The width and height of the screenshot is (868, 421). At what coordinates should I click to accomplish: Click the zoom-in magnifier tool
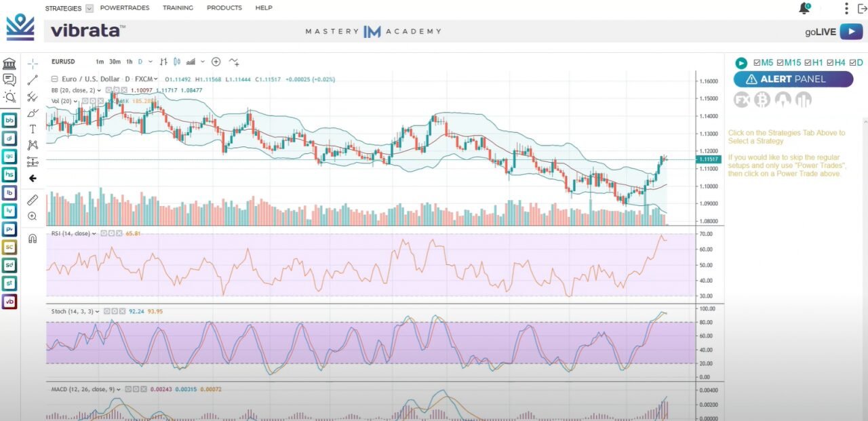pyautogui.click(x=33, y=216)
